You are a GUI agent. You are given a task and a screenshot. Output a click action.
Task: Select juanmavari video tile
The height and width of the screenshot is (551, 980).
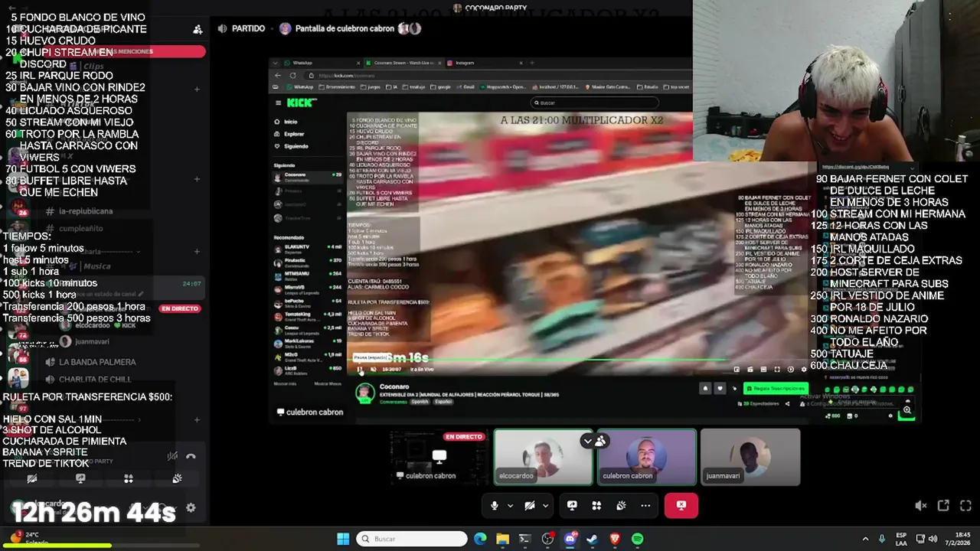(750, 457)
